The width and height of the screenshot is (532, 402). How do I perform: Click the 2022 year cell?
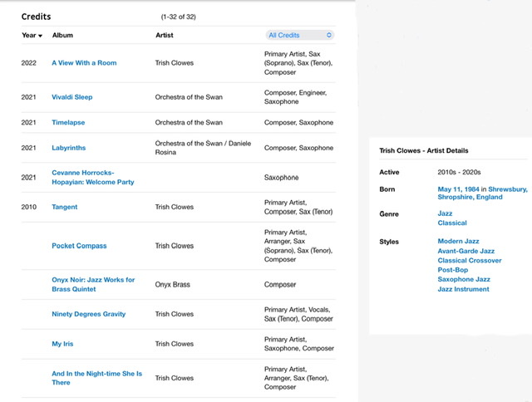(x=28, y=63)
